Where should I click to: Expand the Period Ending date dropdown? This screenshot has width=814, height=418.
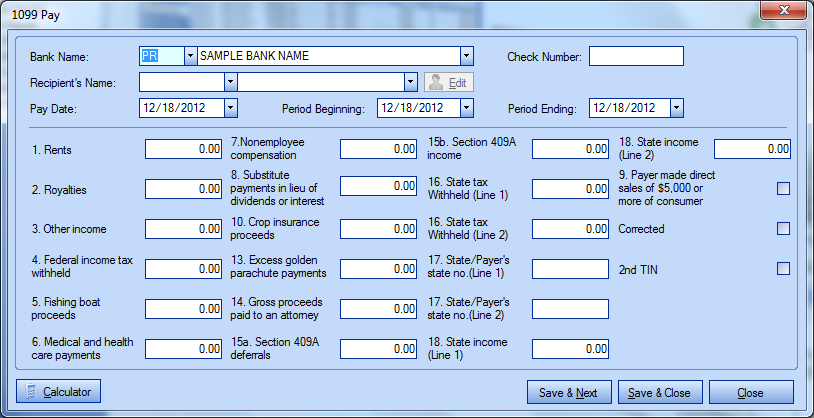click(676, 107)
